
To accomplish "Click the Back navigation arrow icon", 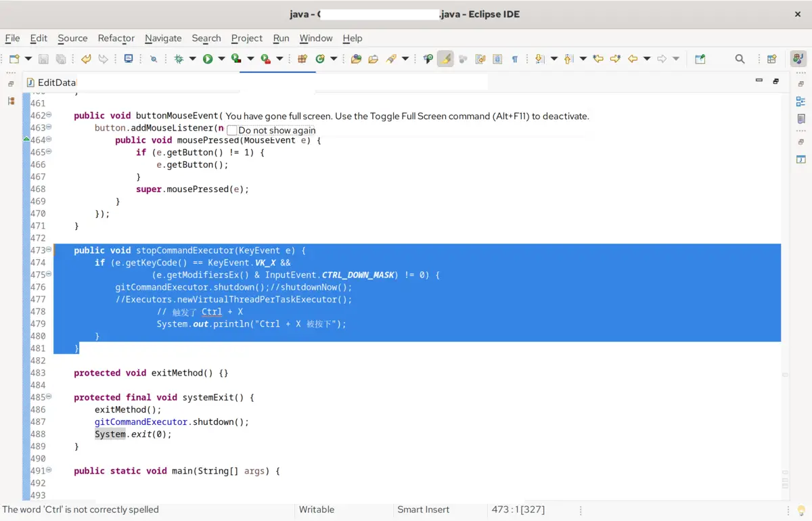I will (633, 59).
